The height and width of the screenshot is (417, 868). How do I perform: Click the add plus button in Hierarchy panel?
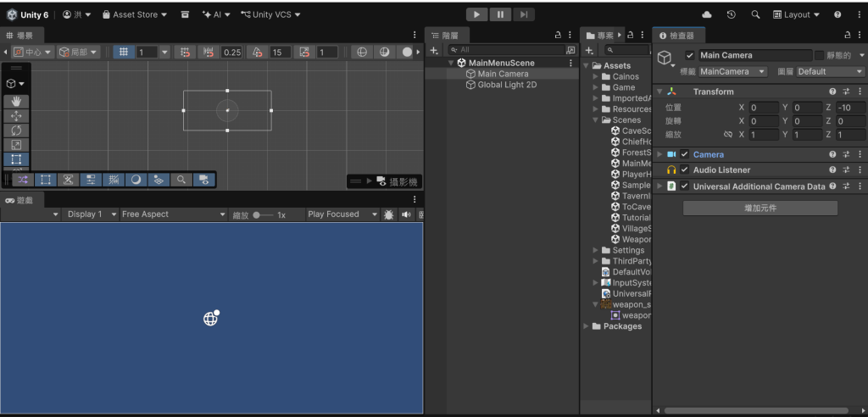point(435,50)
